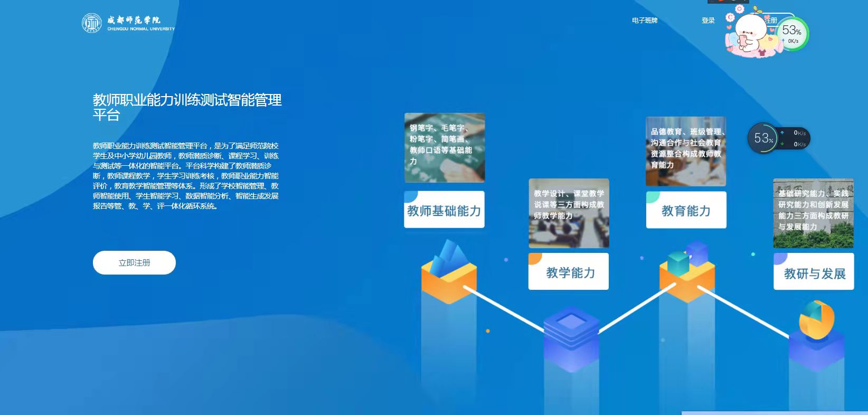Viewport: 868px width, 415px height.
Task: Open the 教育能力 card label
Action: pyautogui.click(x=686, y=210)
